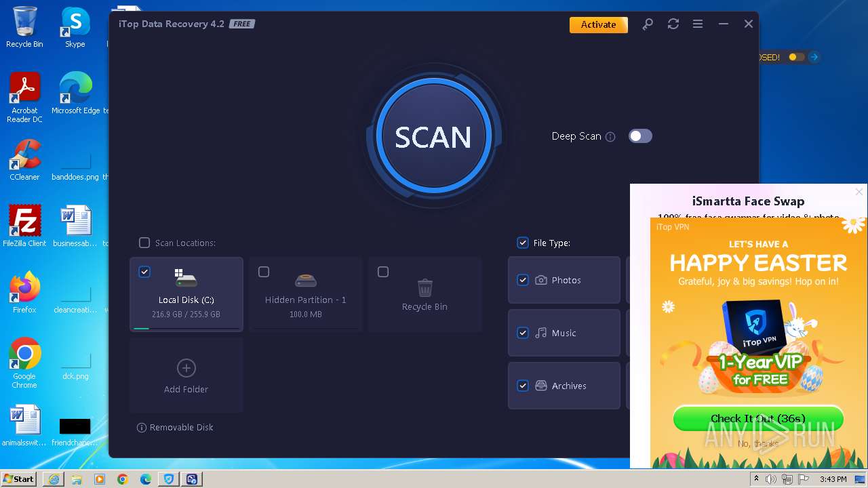Open the Google Chrome desktop shortcut
868x488 pixels.
pos(24,363)
